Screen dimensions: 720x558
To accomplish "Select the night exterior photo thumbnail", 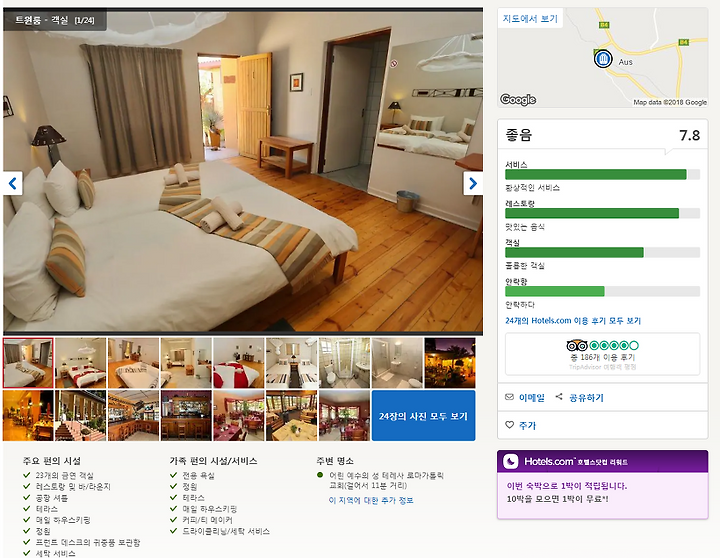I will point(450,363).
